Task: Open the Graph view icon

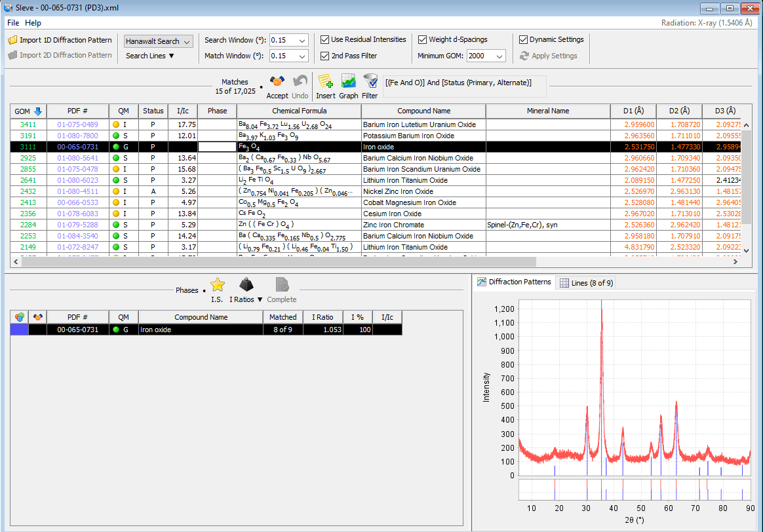Action: point(348,83)
